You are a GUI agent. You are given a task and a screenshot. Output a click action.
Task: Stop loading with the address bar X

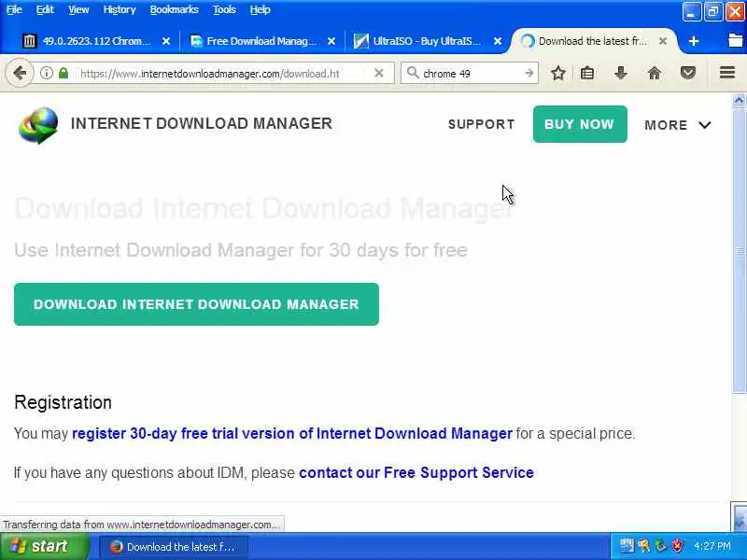pos(379,73)
